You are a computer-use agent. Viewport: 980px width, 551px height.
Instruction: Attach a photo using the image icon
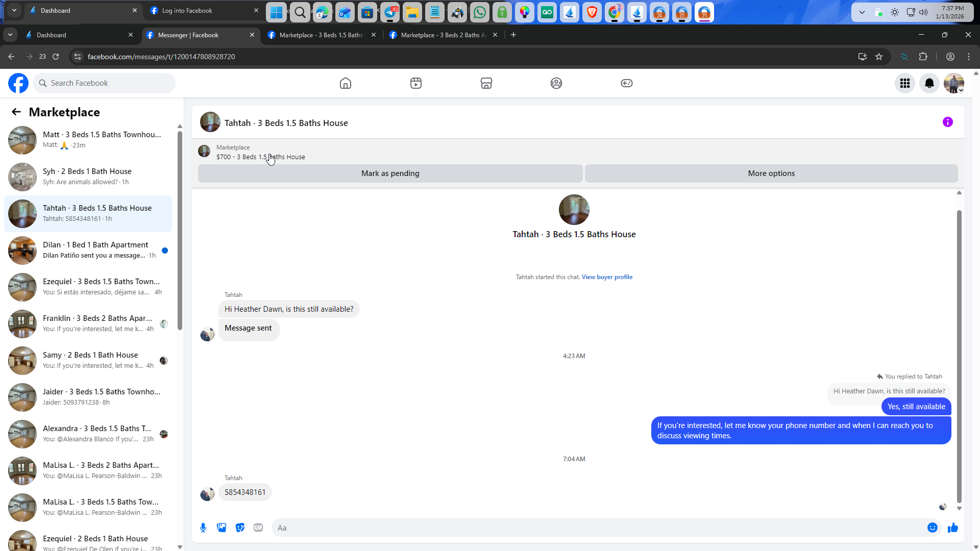(222, 528)
